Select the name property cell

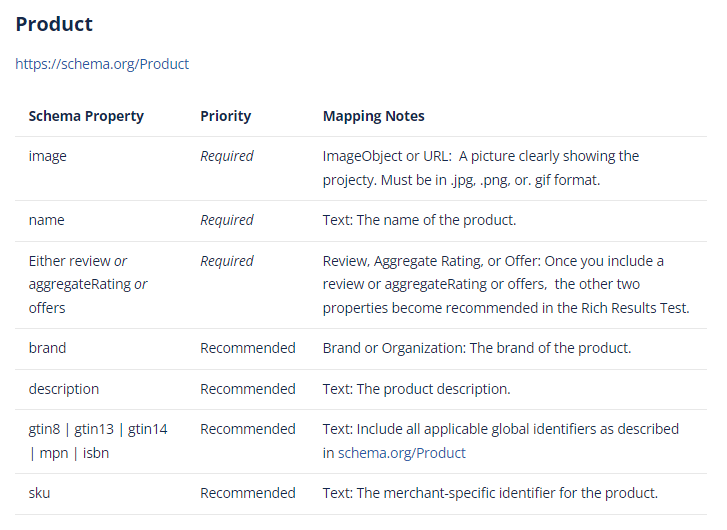[x=46, y=220]
